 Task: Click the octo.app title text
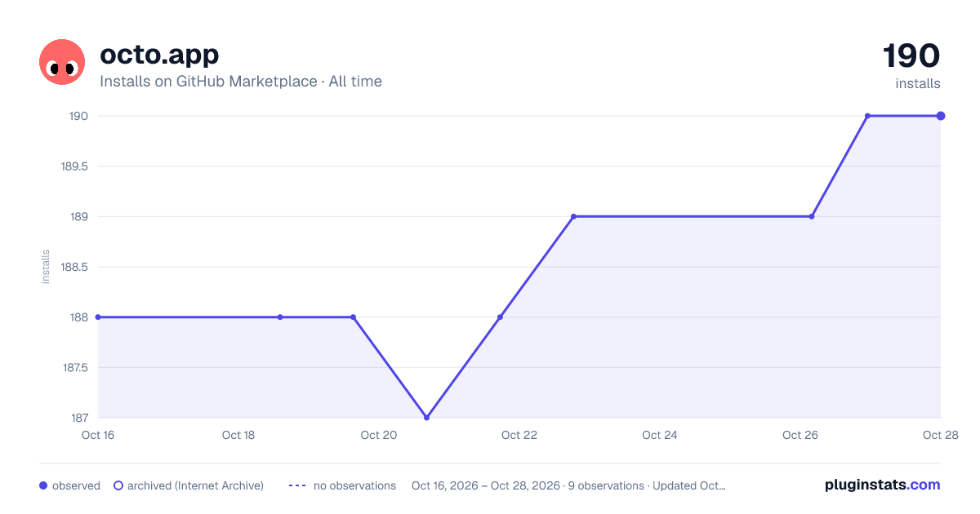coord(159,54)
